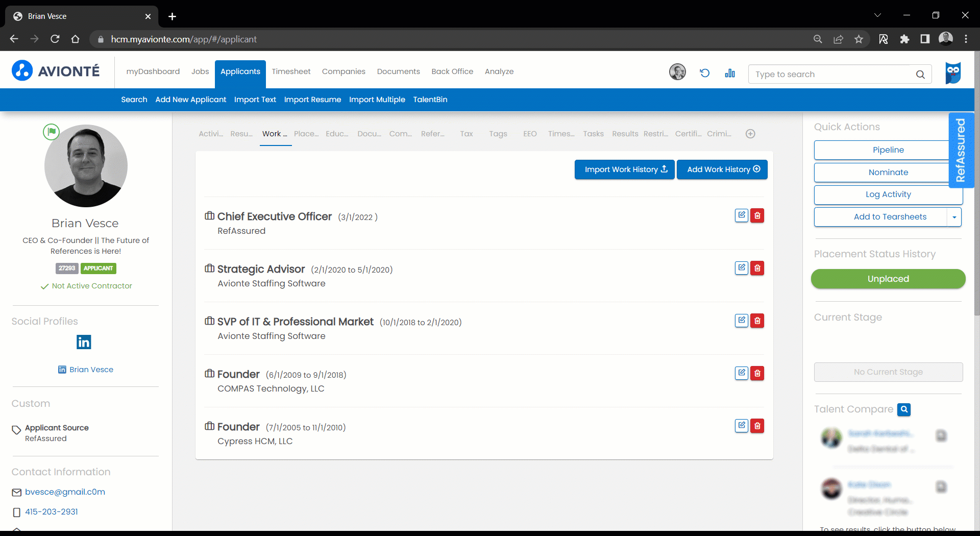
Task: Click the Nominate quick action
Action: [x=881, y=173]
